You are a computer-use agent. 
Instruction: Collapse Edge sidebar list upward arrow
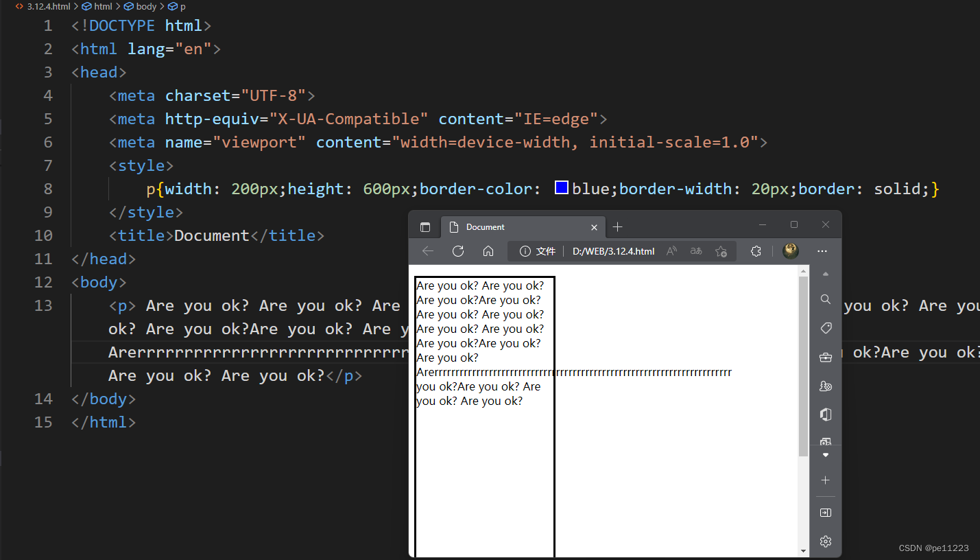click(826, 274)
